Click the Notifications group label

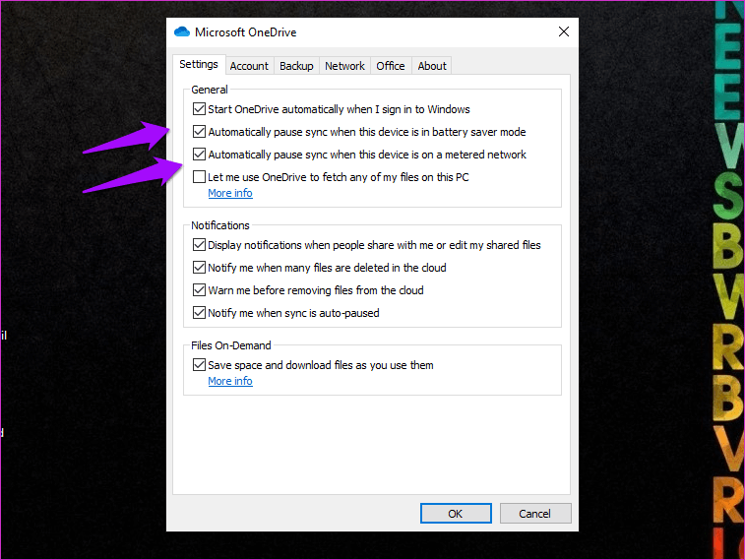[220, 225]
